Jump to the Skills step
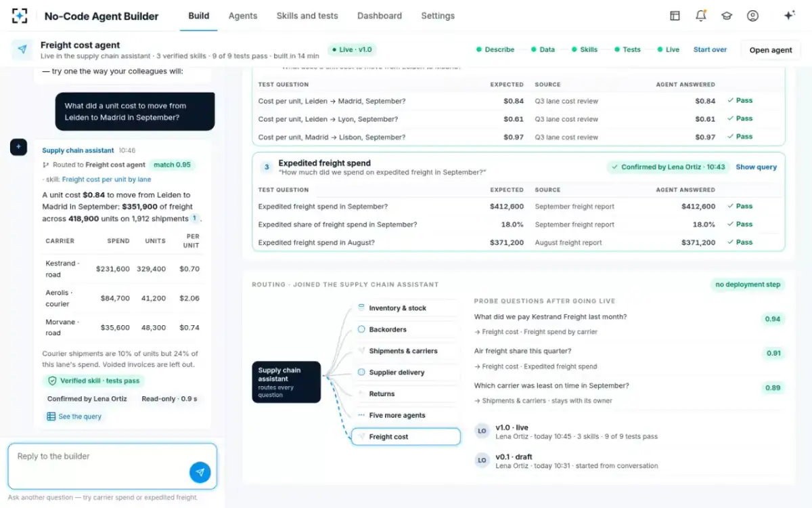Screen dimensions: 812x508 coord(585,49)
